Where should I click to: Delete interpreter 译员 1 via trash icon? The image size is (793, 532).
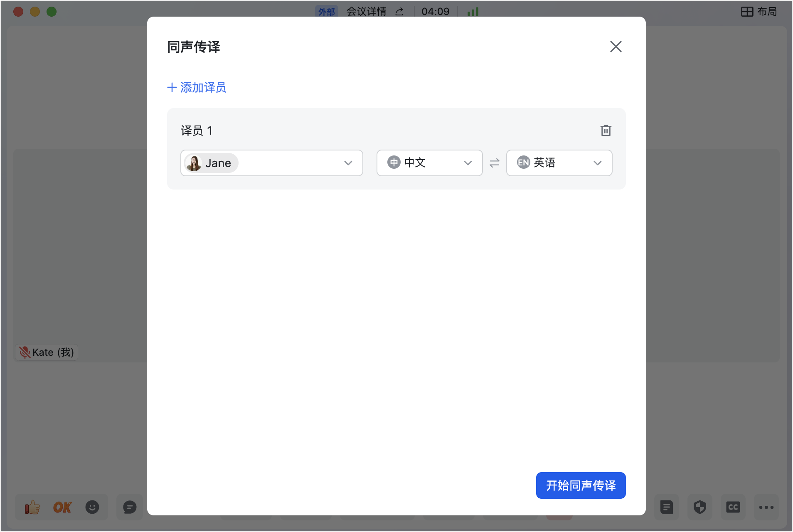pos(606,130)
